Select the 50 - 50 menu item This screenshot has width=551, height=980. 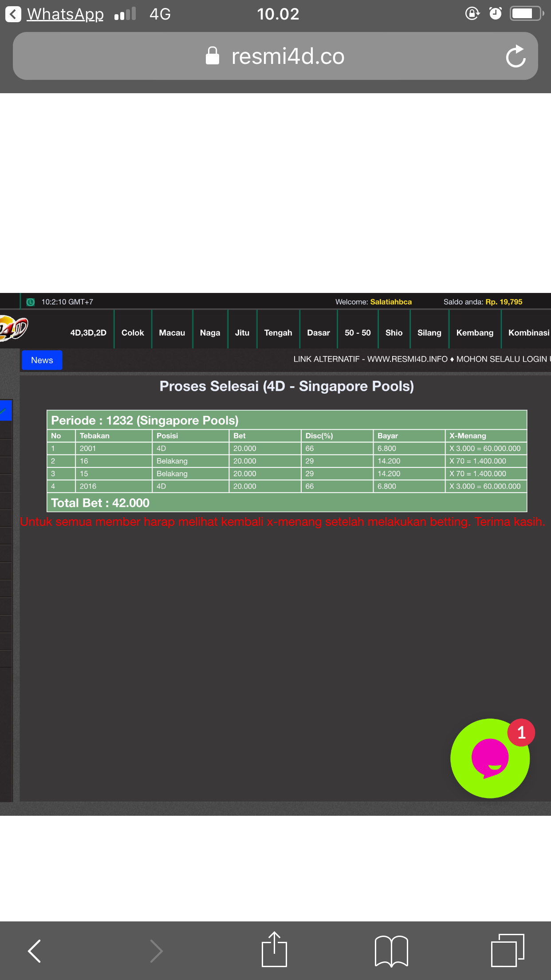click(357, 333)
